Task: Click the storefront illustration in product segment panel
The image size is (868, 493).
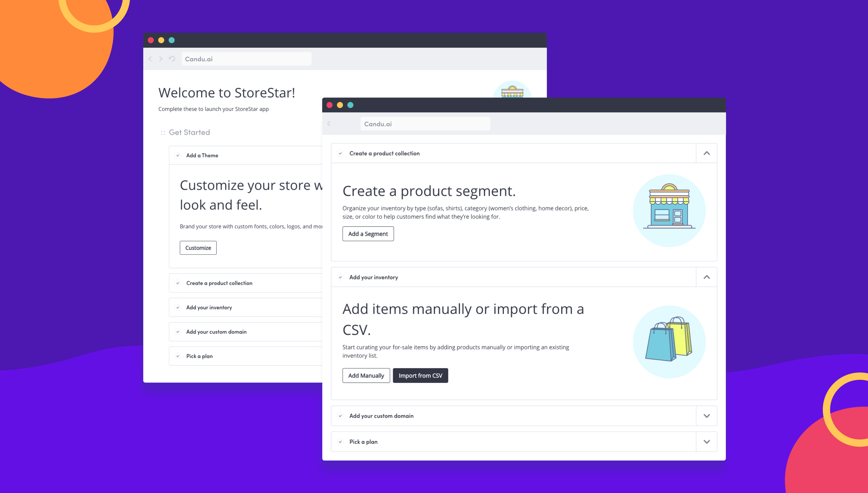Action: click(x=669, y=211)
